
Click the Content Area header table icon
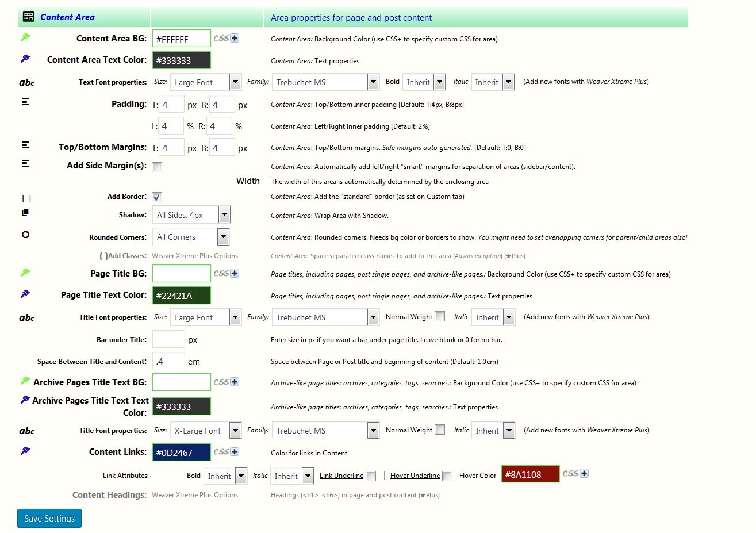[28, 17]
